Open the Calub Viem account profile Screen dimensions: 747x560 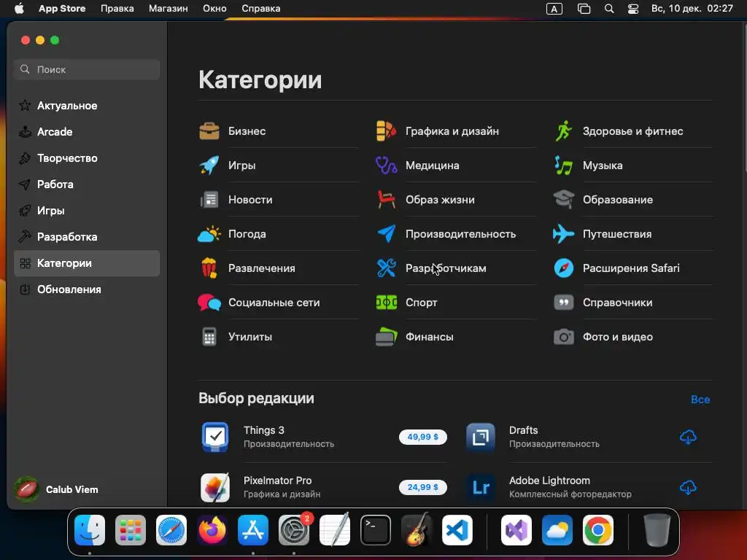coord(57,489)
